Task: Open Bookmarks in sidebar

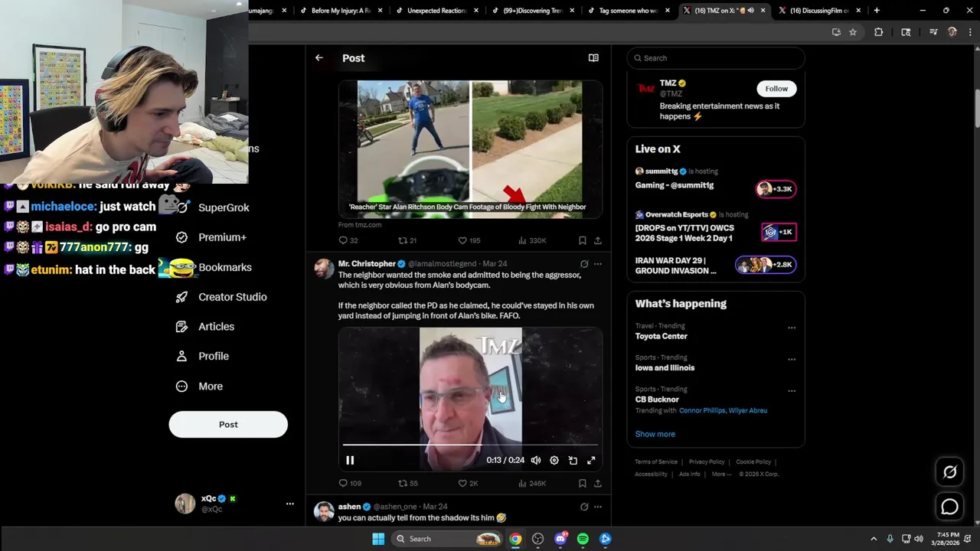Action: coord(214,267)
